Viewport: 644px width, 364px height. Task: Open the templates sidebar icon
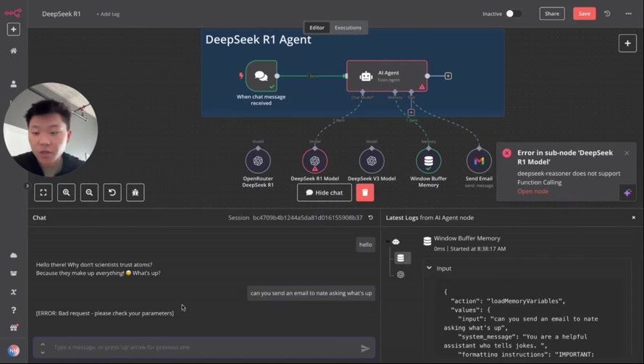click(x=14, y=274)
